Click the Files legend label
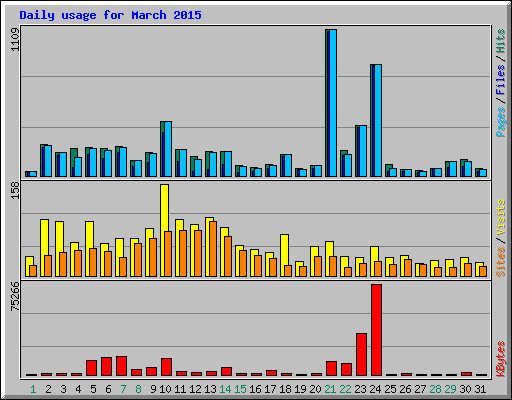Viewport: 512px width, 400px height. tap(500, 79)
